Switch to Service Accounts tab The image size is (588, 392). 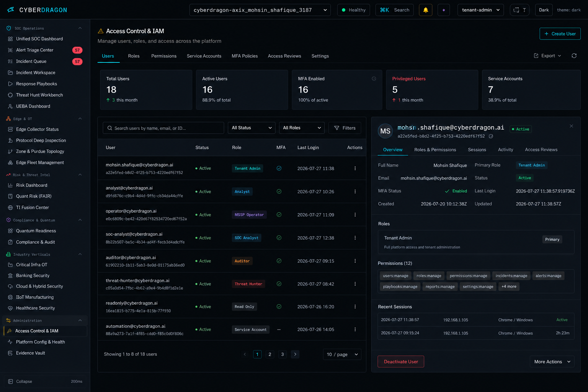pyautogui.click(x=204, y=56)
